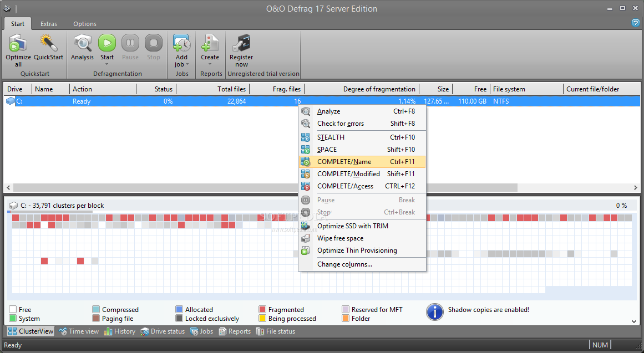Click the SPACE method icon
644x353 pixels.
click(x=306, y=150)
